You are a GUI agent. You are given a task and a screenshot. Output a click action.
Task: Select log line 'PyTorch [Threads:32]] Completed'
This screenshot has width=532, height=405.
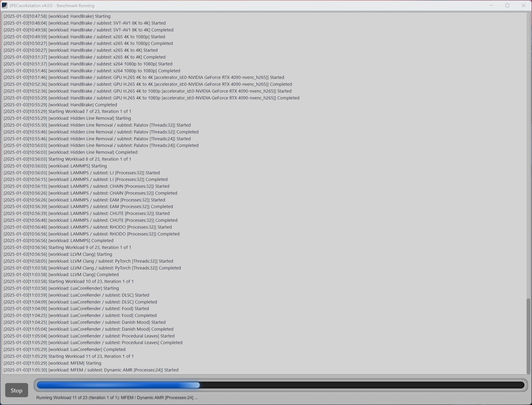(92, 268)
